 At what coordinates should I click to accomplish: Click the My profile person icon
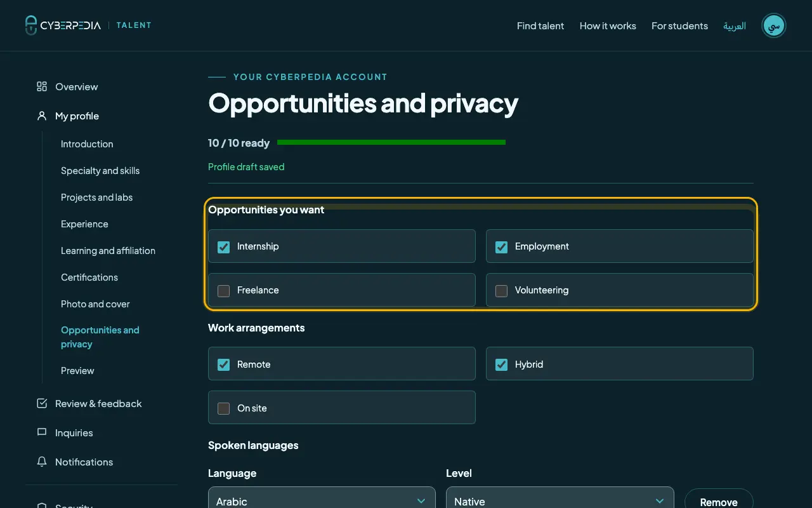coord(42,116)
